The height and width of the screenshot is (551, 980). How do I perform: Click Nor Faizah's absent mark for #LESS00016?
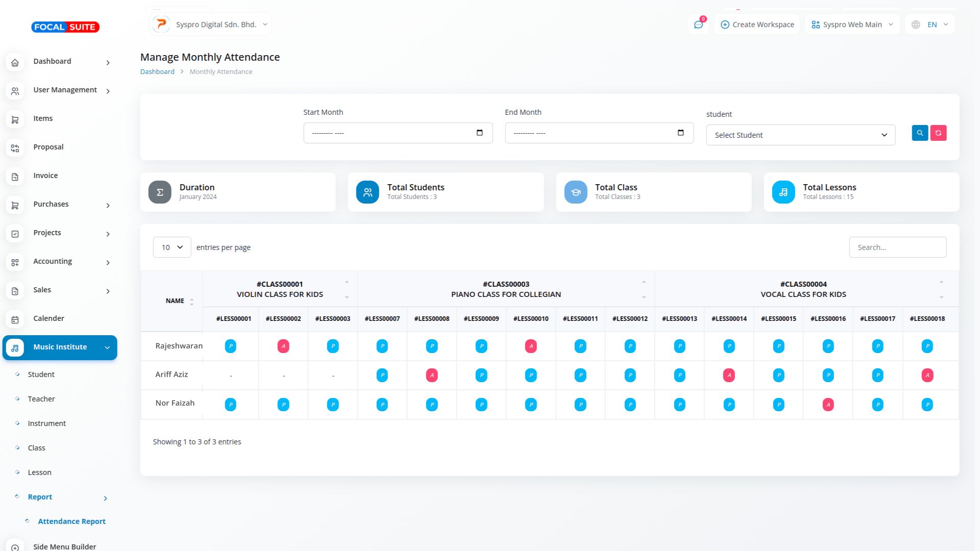(828, 405)
